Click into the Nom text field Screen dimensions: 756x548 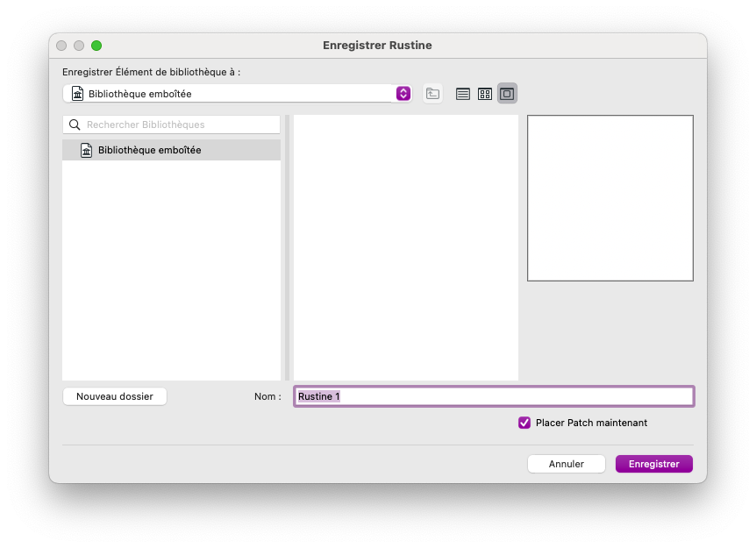(494, 396)
